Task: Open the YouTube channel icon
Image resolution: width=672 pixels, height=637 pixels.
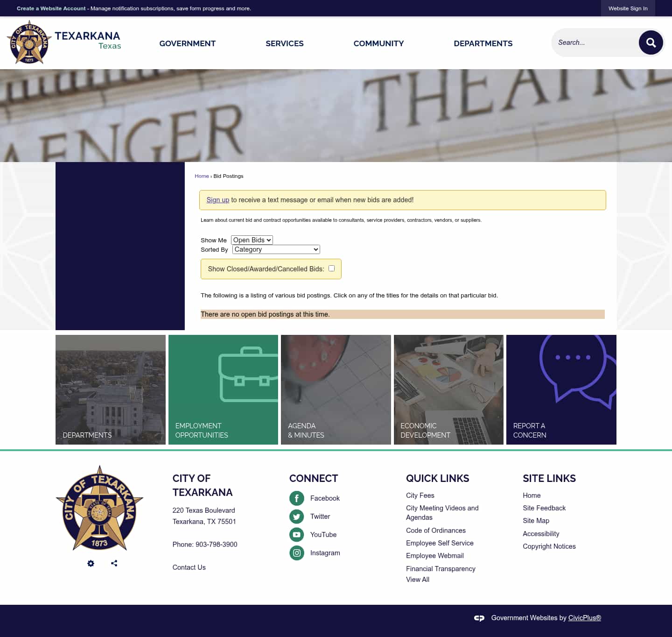Action: pyautogui.click(x=297, y=534)
